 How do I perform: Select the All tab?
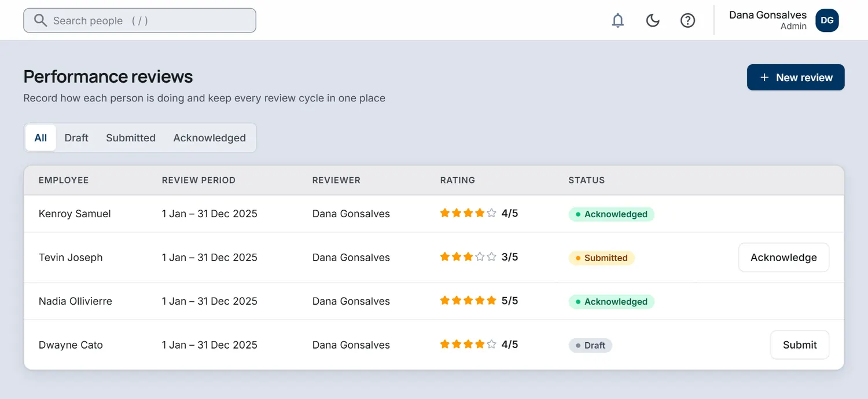[x=41, y=138]
